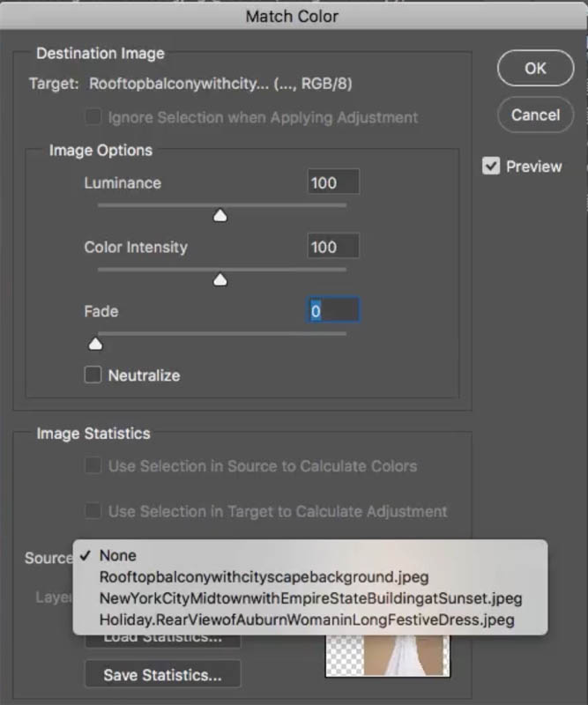Check Use Selection in Source to Calculate Colors
This screenshot has width=588, height=705.
tap(93, 465)
